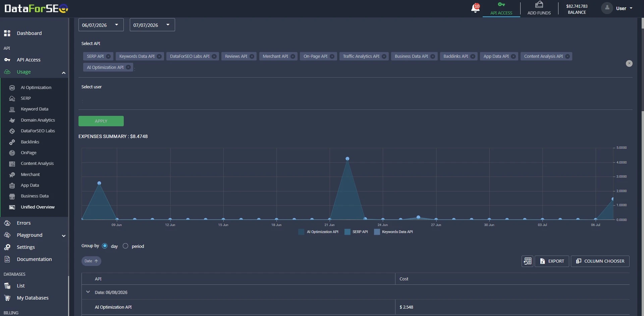Open the User account dropdown arrow
Viewport: 644px width, 316px height.
631,8
